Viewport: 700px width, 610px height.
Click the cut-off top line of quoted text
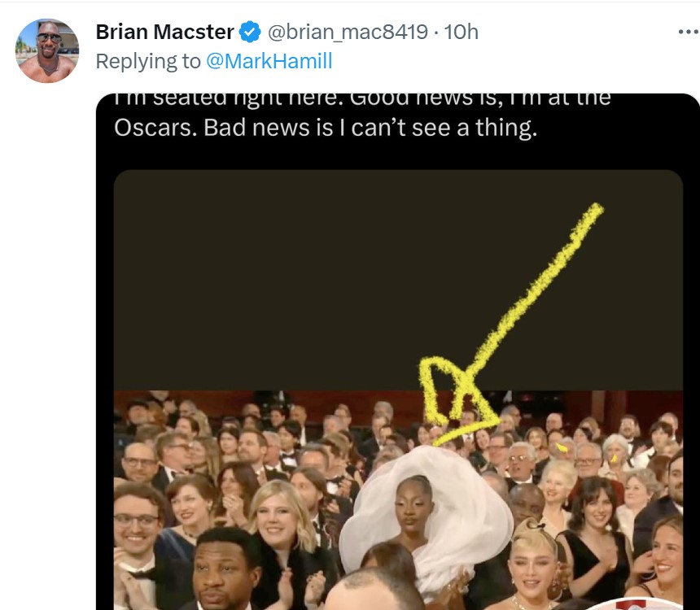tap(362, 100)
